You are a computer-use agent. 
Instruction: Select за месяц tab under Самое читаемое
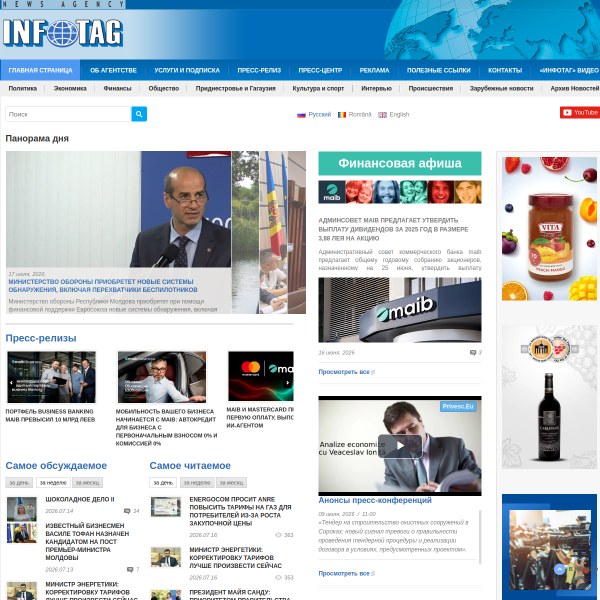pyautogui.click(x=232, y=483)
